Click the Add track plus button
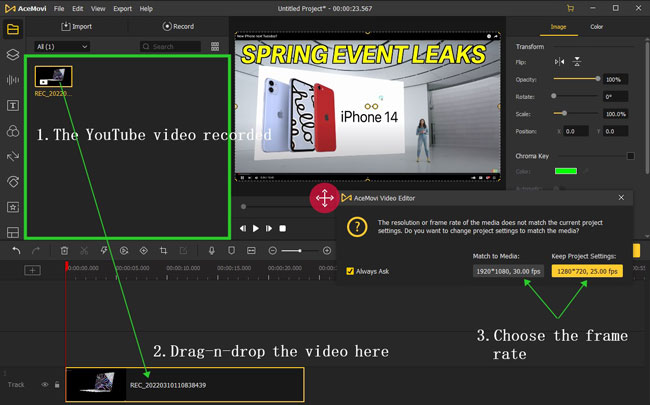The width and height of the screenshot is (650, 405). [x=32, y=271]
